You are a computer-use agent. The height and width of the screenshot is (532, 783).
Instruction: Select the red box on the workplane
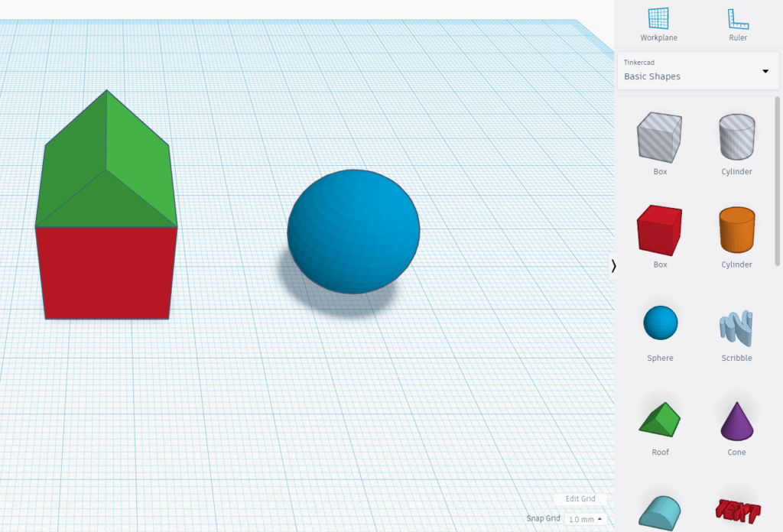coord(106,272)
